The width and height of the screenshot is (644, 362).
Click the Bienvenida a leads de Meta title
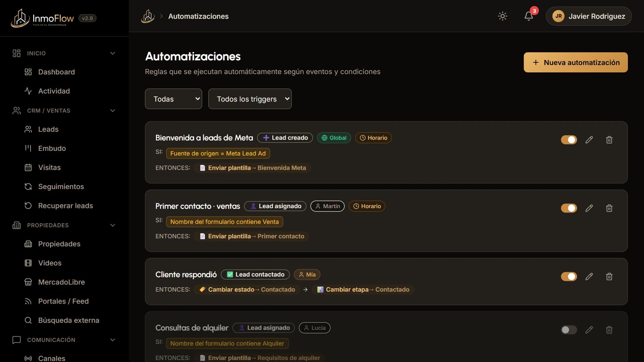pos(204,138)
